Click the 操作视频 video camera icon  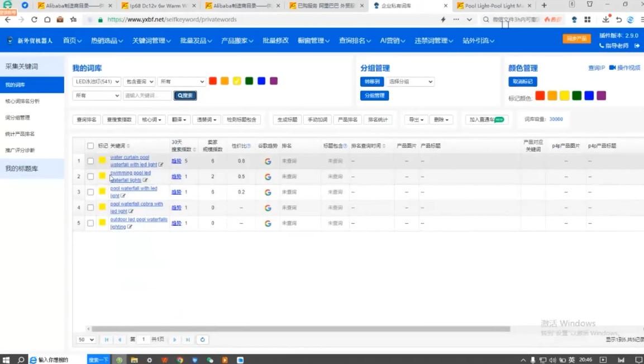pyautogui.click(x=612, y=68)
